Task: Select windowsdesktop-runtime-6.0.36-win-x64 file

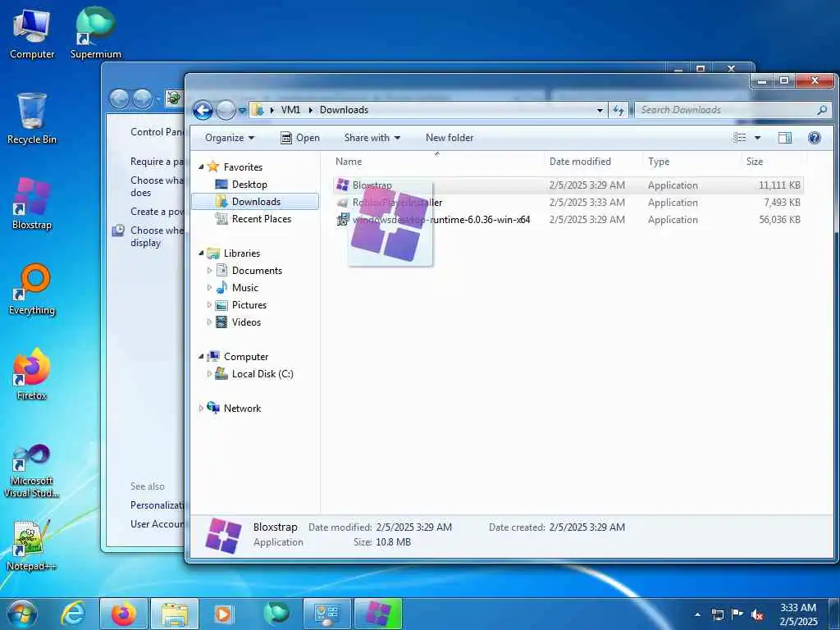Action: point(568,220)
